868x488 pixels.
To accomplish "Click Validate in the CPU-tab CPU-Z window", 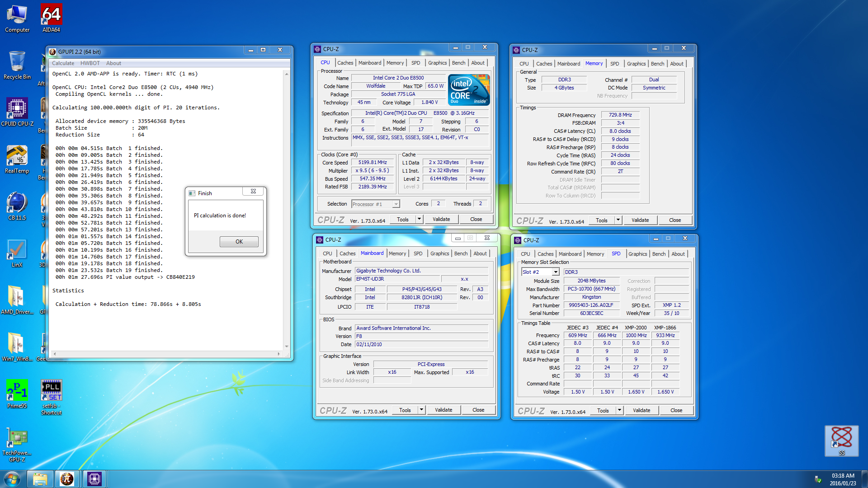I will tap(441, 219).
